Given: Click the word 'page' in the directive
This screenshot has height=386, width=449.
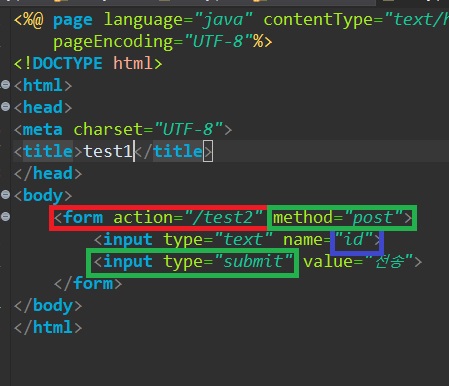Looking at the screenshot, I should [x=73, y=21].
